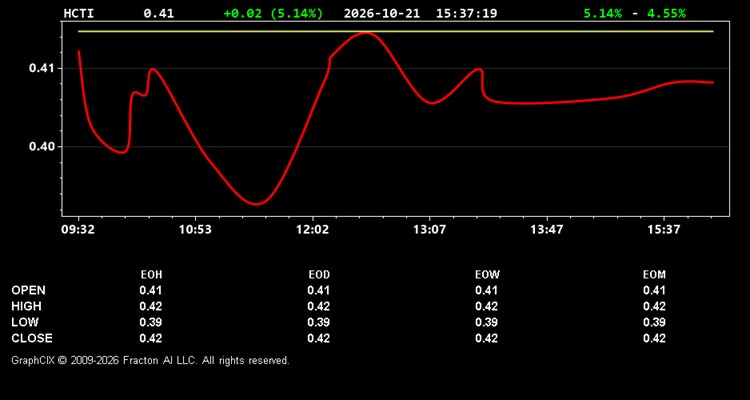Select the EOD column header
Screen dimensions: 750x400
(319, 275)
